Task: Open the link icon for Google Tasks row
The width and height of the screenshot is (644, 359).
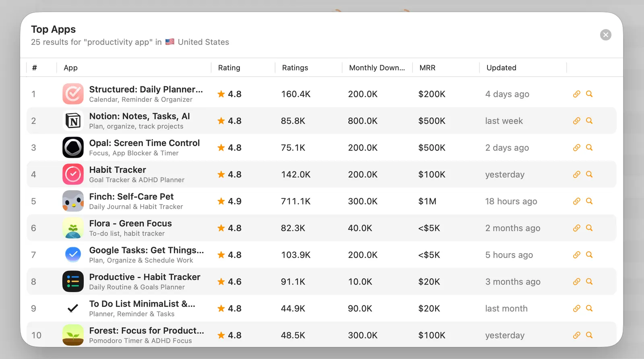Action: [576, 255]
